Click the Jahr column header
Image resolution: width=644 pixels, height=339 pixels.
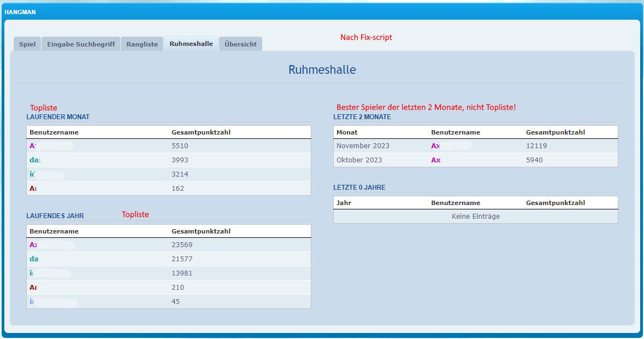[x=344, y=203]
